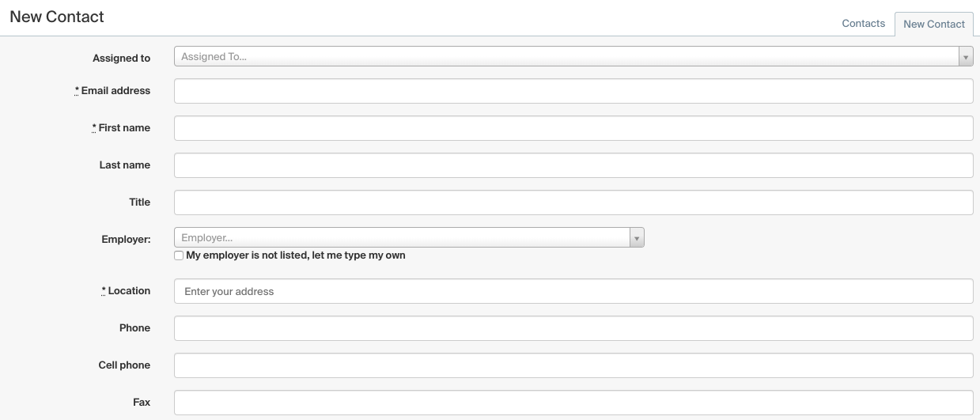Expand the Employer dropdown arrow
Viewport: 980px width, 420px height.
[x=637, y=237]
